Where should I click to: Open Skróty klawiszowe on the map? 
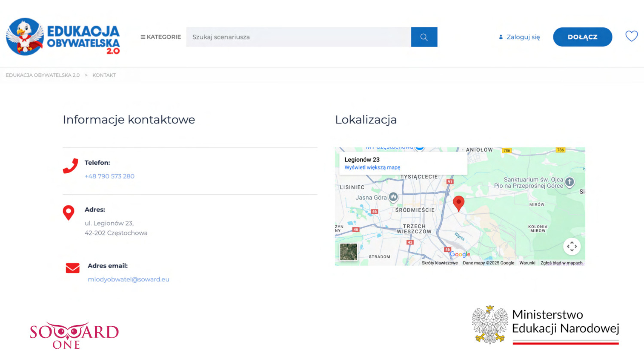tap(439, 263)
